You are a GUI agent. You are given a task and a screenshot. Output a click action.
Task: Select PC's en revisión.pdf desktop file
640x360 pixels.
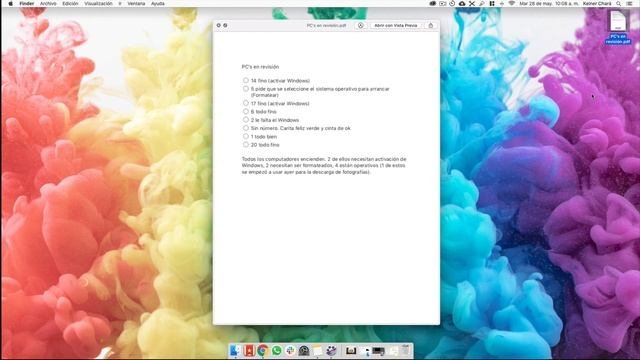tap(618, 28)
